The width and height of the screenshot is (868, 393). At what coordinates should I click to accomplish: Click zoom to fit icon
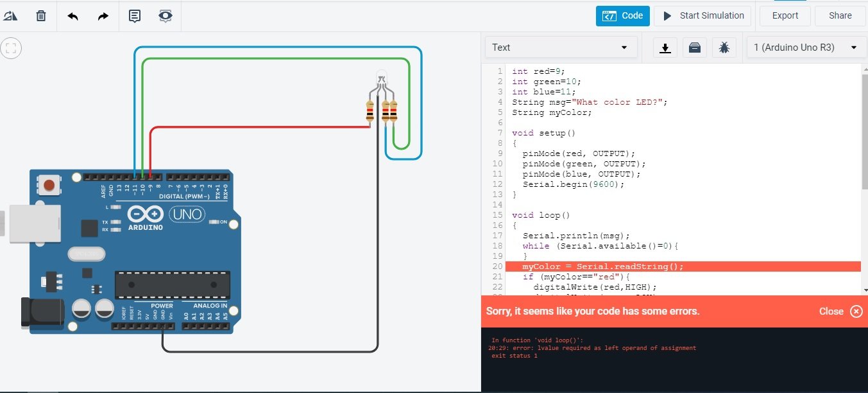pos(12,48)
